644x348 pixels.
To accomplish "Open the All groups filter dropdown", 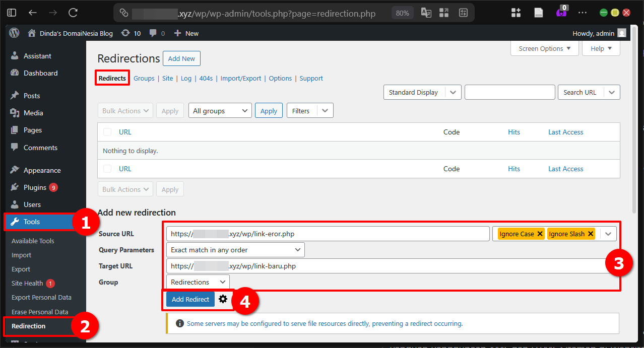I will click(220, 110).
